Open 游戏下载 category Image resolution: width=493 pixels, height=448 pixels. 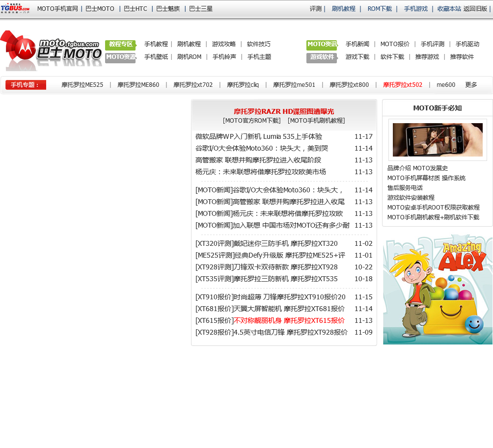pos(357,57)
